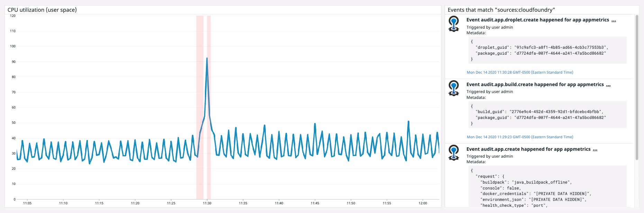This screenshot has height=213, width=644.
Task: Click the CPU utilization (user space) widget title
Action: [x=42, y=10]
